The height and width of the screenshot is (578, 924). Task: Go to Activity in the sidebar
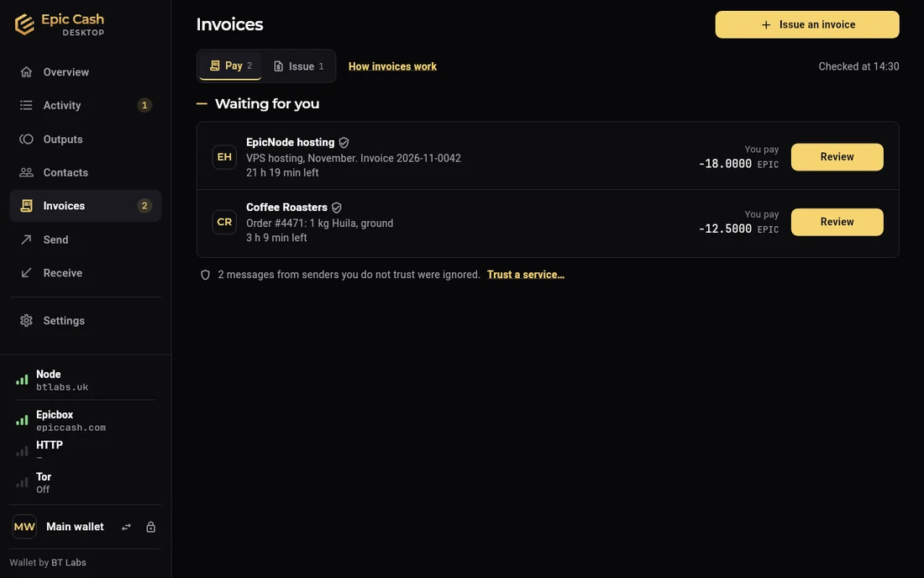tap(86, 106)
